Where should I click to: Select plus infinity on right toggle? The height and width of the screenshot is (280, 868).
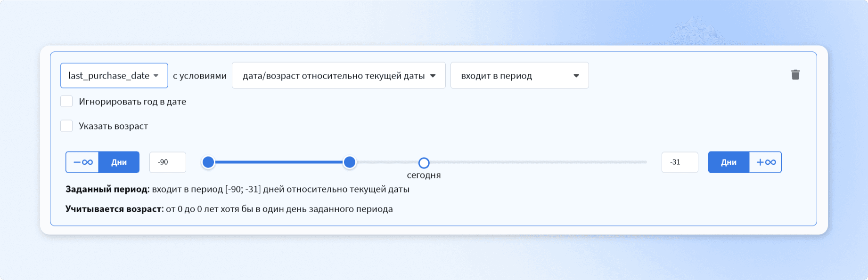tap(765, 162)
